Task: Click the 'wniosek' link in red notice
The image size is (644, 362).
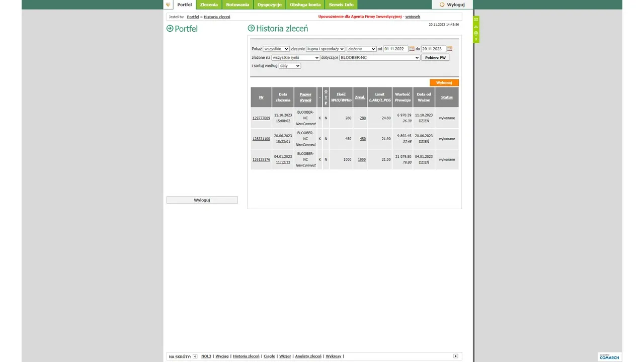Action: [413, 17]
